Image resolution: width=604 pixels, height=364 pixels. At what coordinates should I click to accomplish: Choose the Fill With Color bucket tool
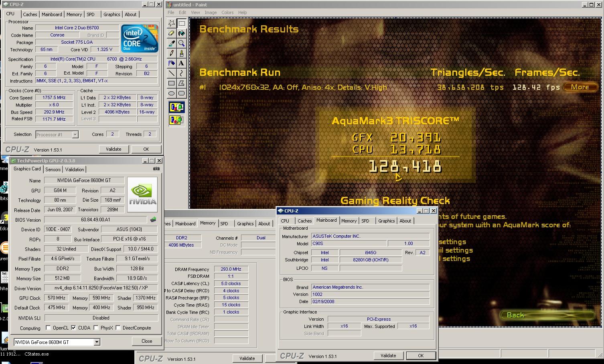[x=181, y=33]
